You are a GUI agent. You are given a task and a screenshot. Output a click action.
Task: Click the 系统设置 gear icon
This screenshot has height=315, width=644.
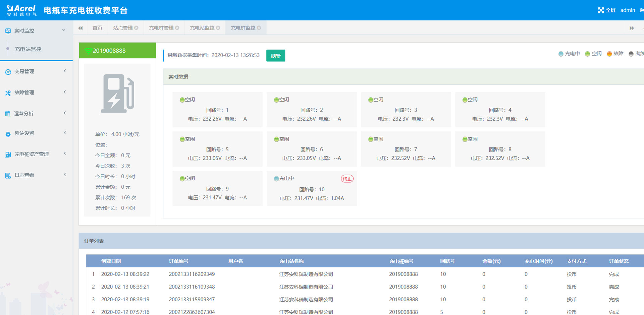coord(8,134)
